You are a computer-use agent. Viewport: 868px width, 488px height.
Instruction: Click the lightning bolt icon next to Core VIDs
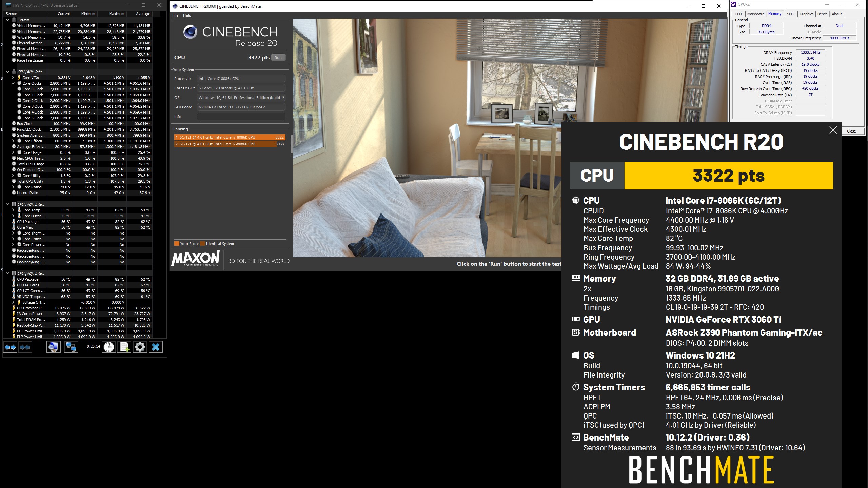tap(19, 78)
